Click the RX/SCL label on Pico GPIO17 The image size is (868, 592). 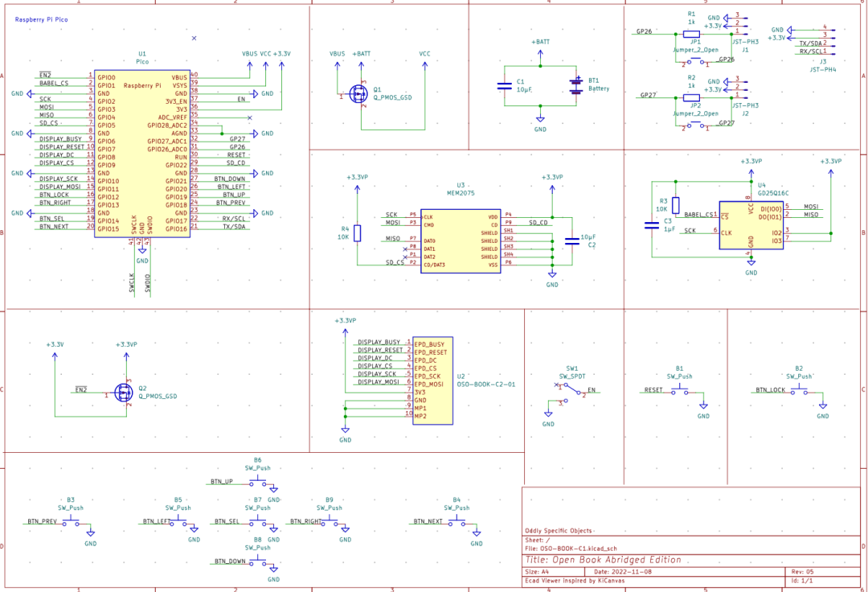pyautogui.click(x=234, y=219)
